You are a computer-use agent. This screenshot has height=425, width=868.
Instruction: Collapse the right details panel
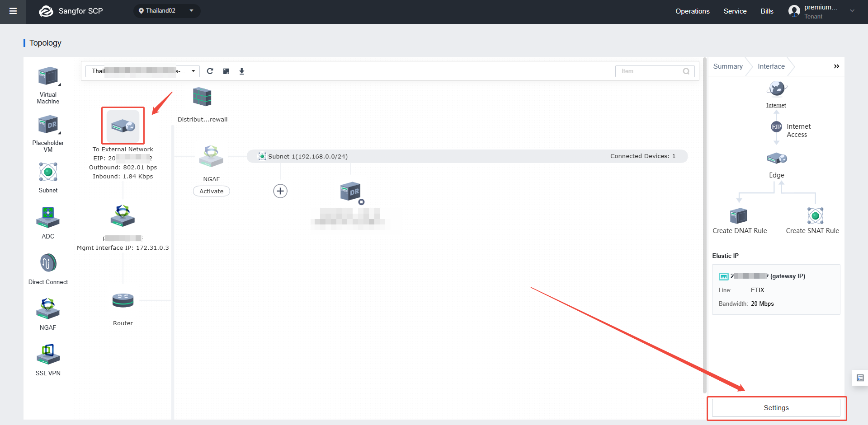click(836, 66)
